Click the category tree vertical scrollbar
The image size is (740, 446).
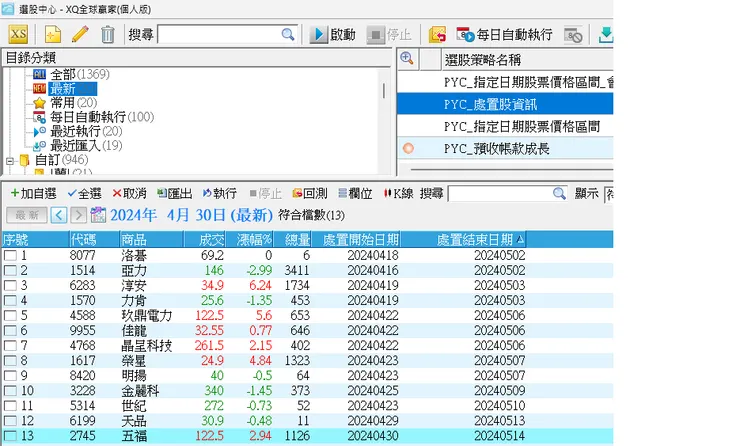coord(384,90)
